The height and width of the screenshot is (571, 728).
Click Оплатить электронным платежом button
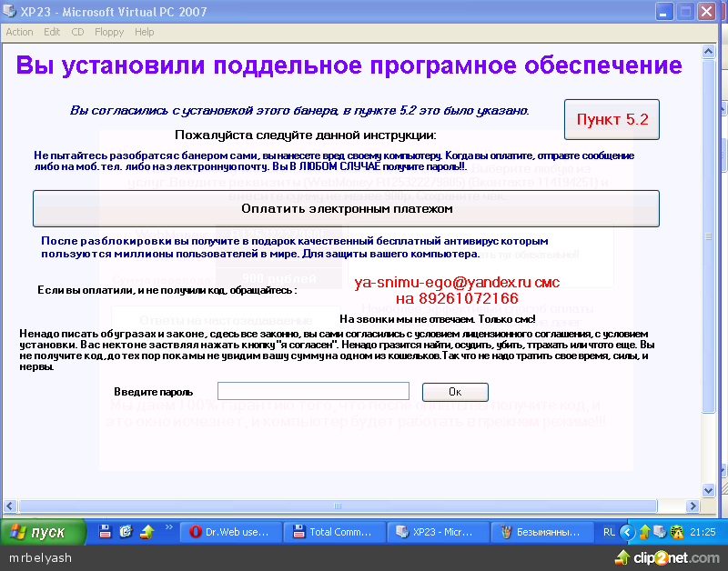(x=346, y=209)
